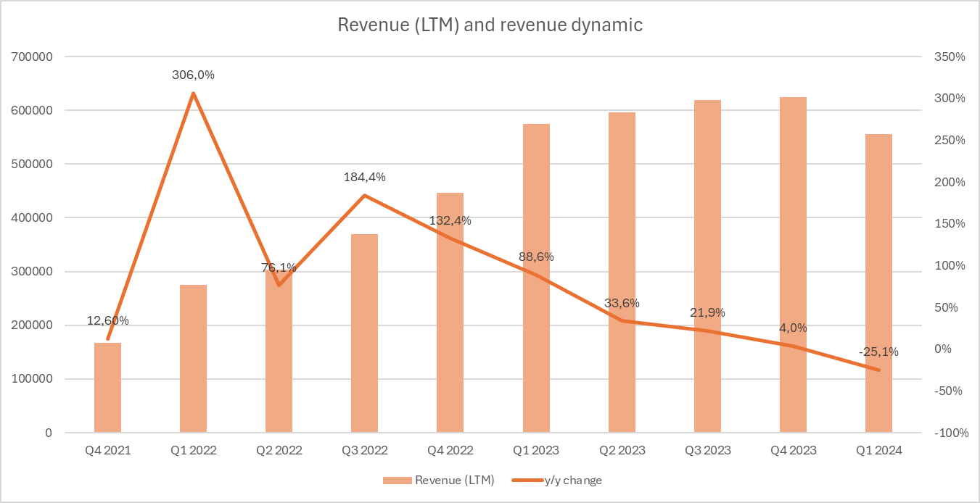
Task: Click the 33,6% data label
Action: pyautogui.click(x=622, y=303)
